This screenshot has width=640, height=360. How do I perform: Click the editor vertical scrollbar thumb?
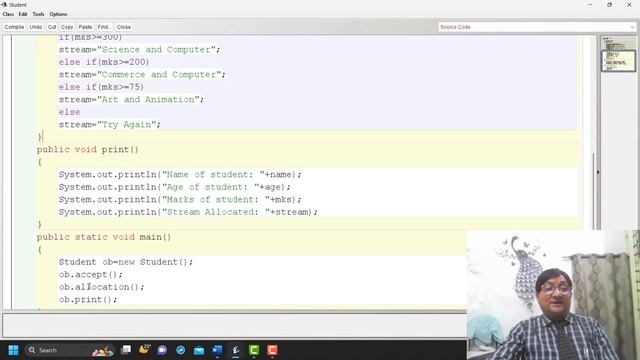[593, 190]
